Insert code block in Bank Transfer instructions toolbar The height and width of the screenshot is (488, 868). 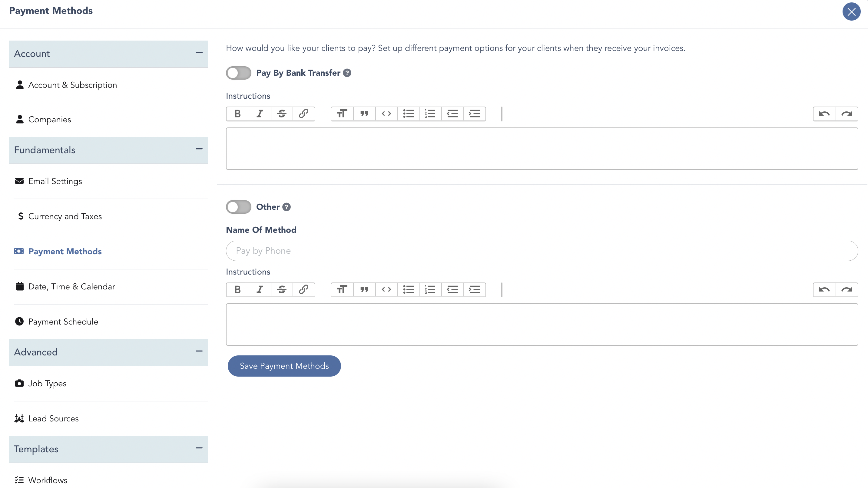click(386, 114)
